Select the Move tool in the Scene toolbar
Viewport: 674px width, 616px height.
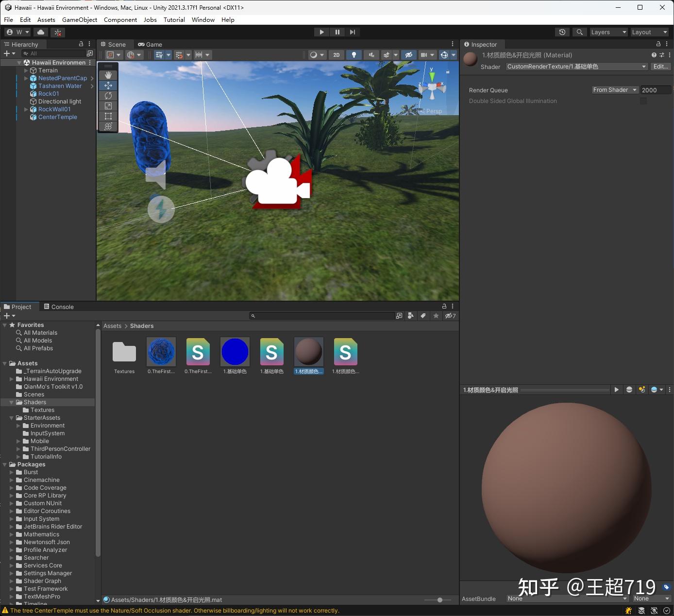coord(108,86)
